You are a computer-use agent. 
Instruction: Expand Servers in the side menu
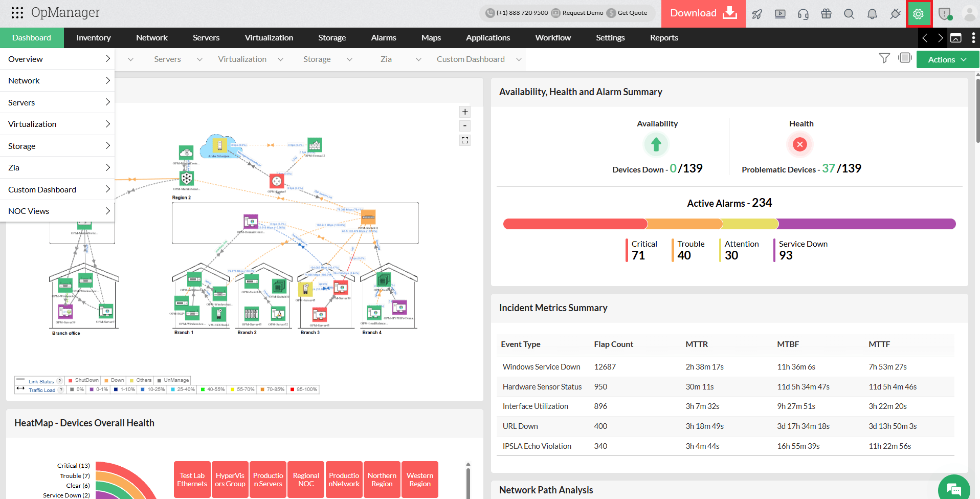coord(57,102)
